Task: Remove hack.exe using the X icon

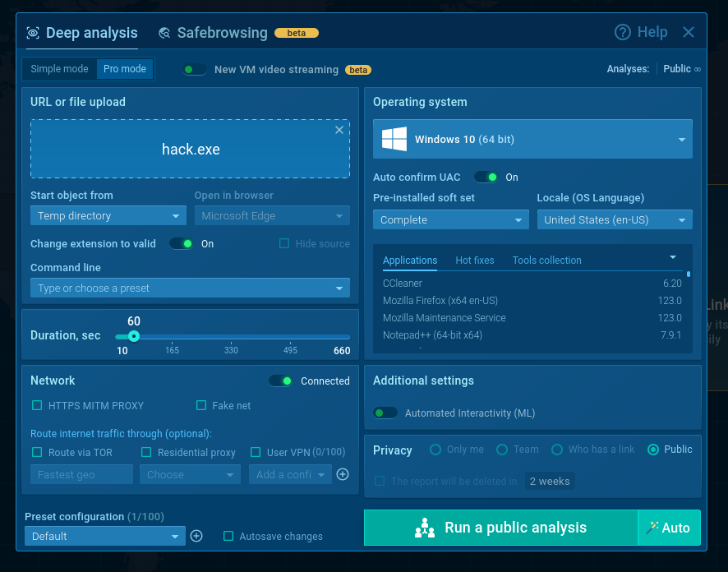Action: (x=339, y=130)
